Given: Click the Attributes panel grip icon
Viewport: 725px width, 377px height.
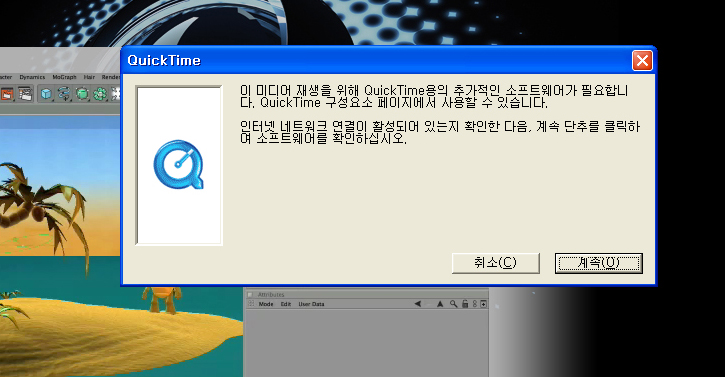Looking at the screenshot, I should (x=251, y=304).
